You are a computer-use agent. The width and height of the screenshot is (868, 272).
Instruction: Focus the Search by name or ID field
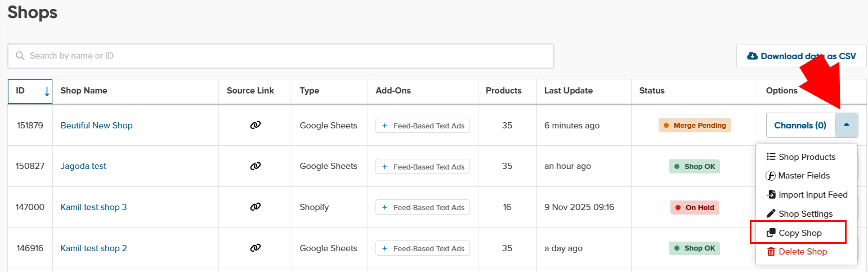pos(281,56)
